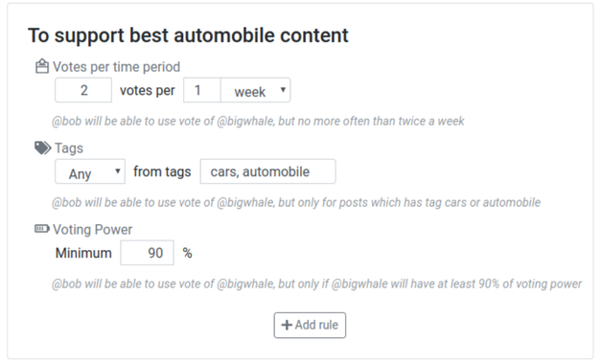602x364 pixels.
Task: Click the Votes per time period label
Action: pos(116,67)
